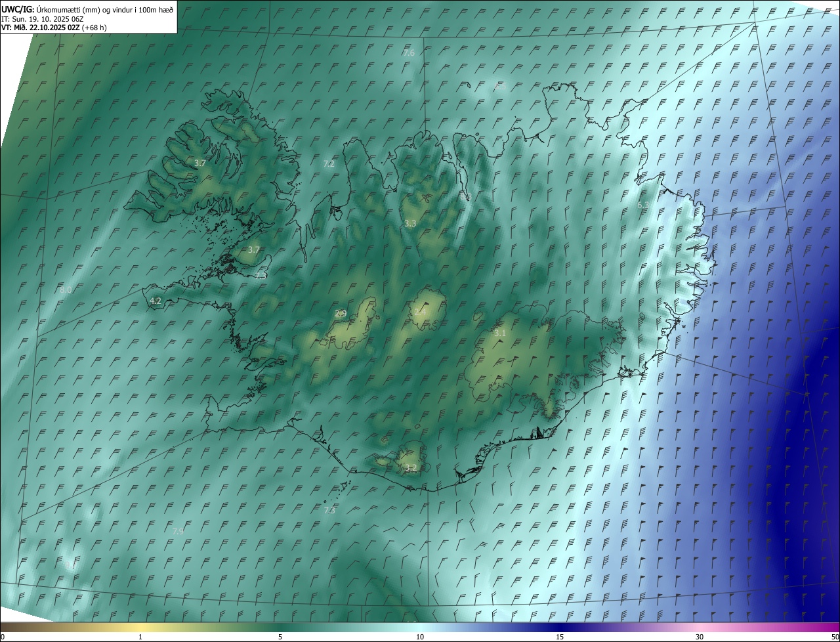
Task: Pick the pale cyan colorbar shade above tick 10
Action: coord(420,628)
